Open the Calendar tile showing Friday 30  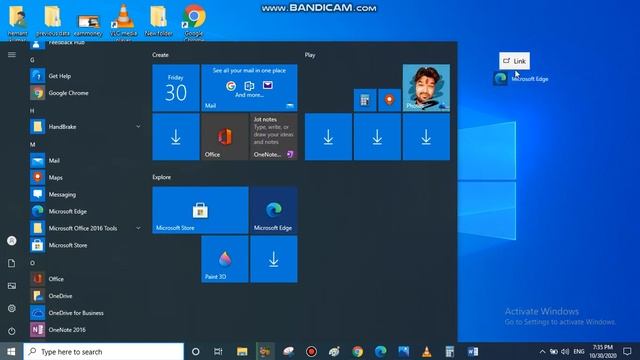pos(176,88)
